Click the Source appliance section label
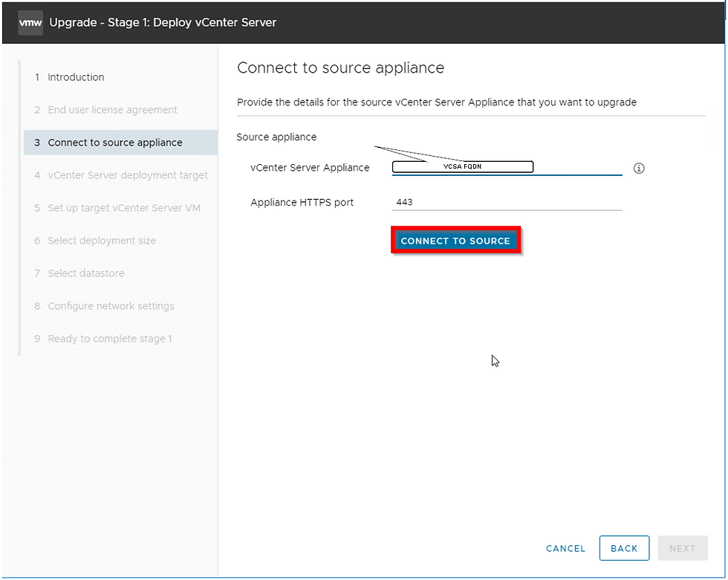Image resolution: width=728 pixels, height=580 pixels. click(x=276, y=137)
